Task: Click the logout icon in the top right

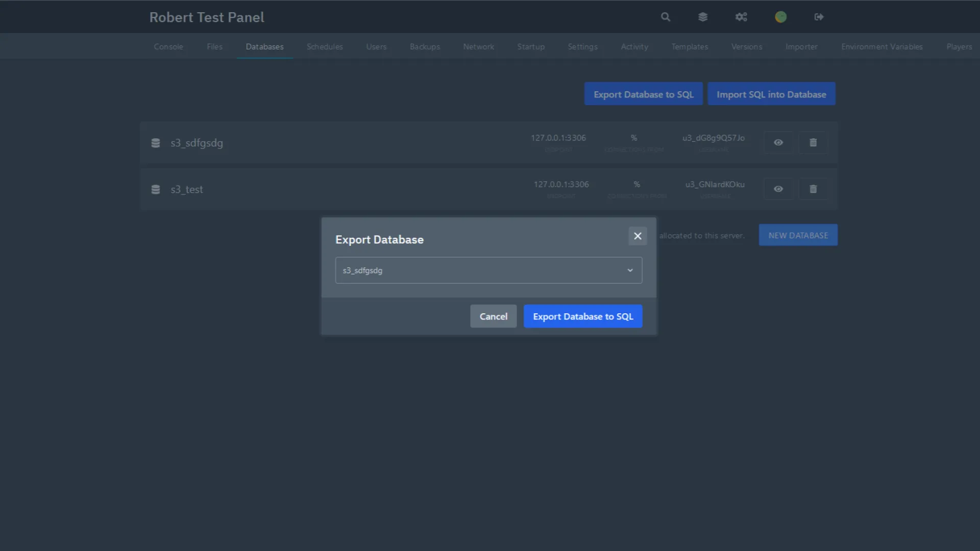Action: click(819, 17)
